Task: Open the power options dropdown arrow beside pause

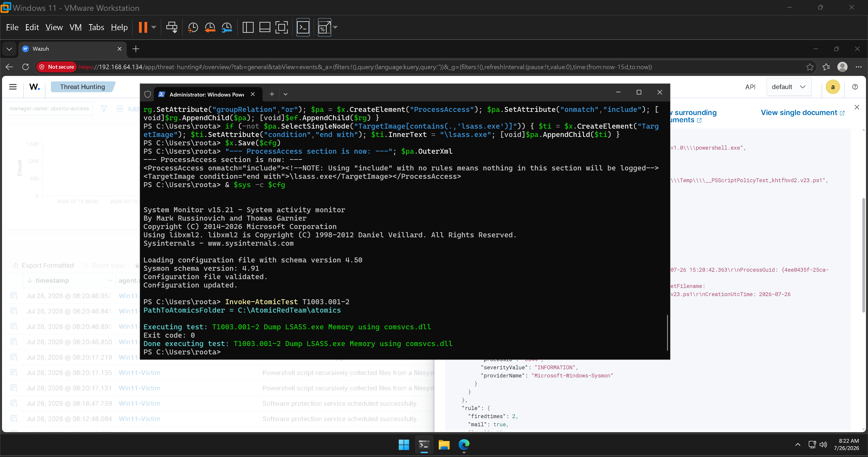Action: [154, 27]
